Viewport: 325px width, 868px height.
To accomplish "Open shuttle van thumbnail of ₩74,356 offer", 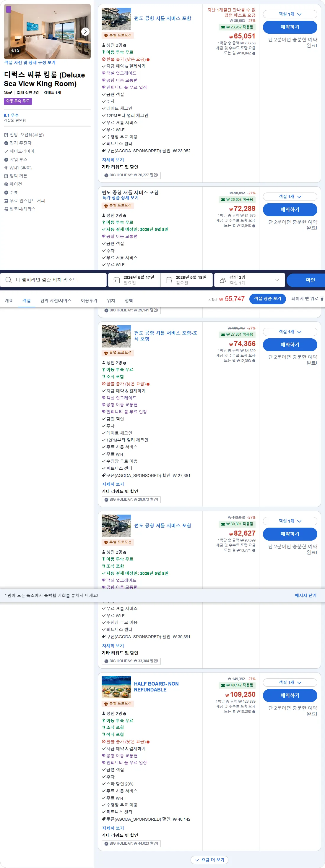I will pos(116,336).
